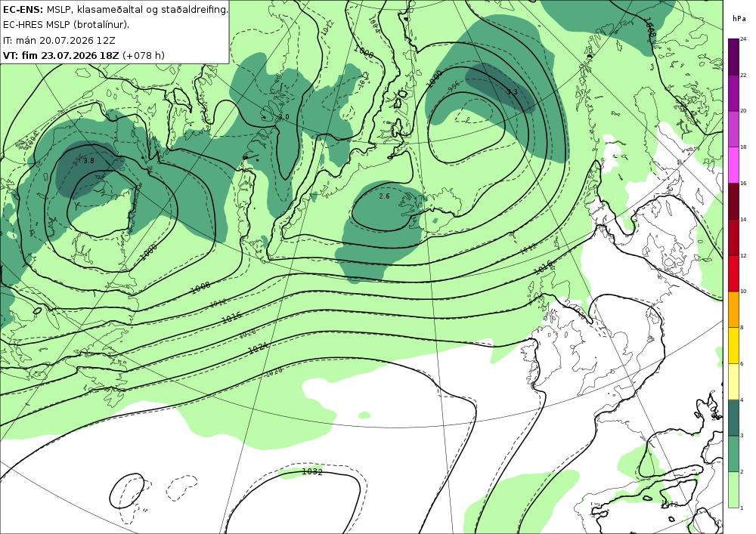Select the yellow 6–8 legend swatch
This screenshot has width=756, height=534.
[733, 346]
